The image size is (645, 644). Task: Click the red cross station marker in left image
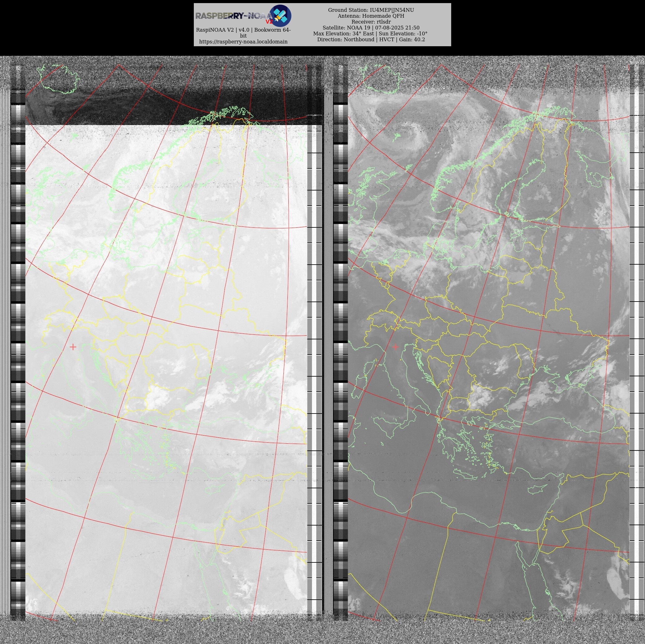[73, 347]
